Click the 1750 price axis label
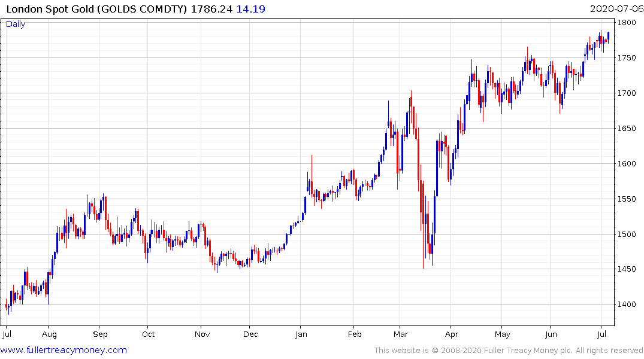644x359 pixels. (627, 58)
